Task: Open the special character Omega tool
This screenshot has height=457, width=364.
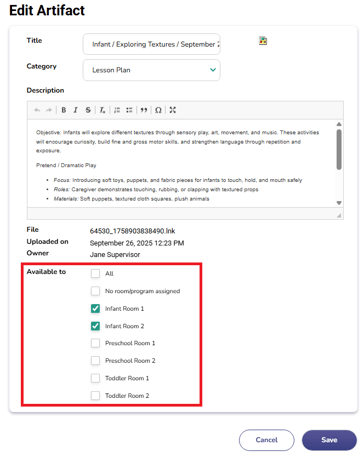Action: coord(158,110)
